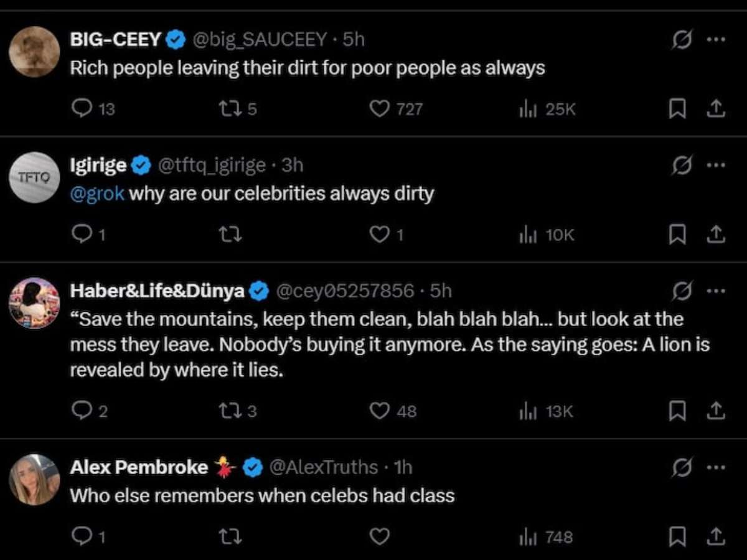Open Haber&Life&Dünya profile avatar

34,303
